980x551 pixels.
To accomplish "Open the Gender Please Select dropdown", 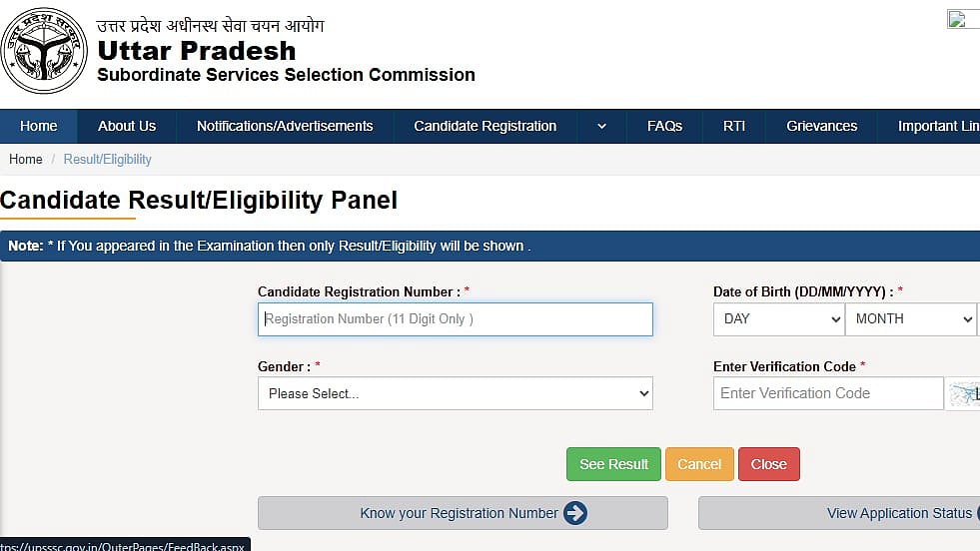I will 455,393.
